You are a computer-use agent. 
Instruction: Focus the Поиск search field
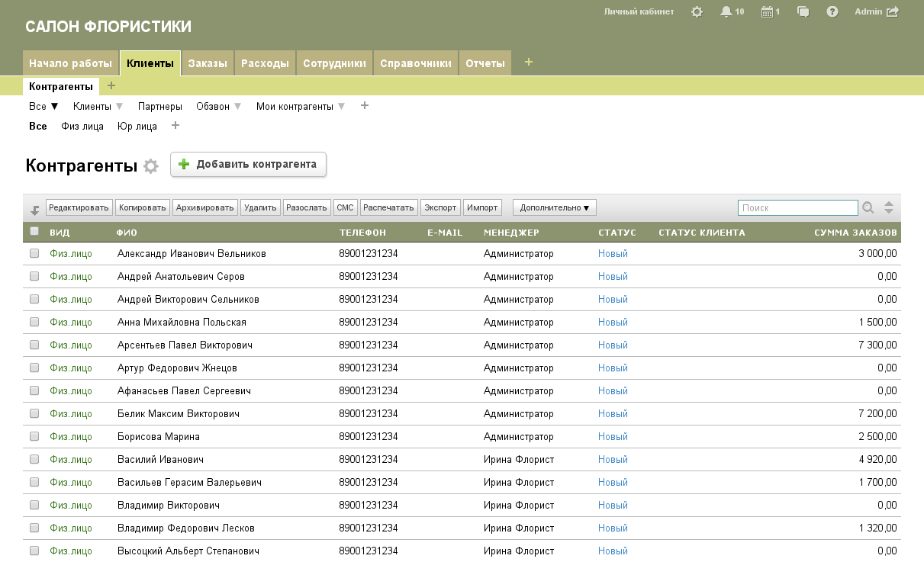coord(797,207)
